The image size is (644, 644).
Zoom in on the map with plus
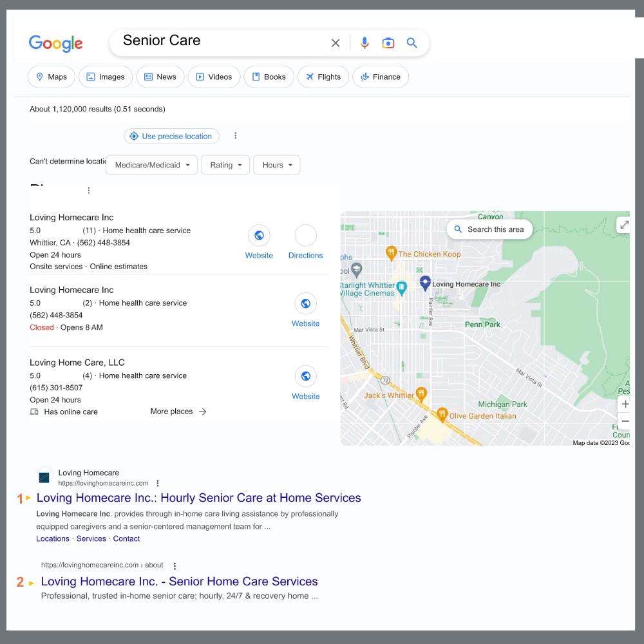point(624,404)
